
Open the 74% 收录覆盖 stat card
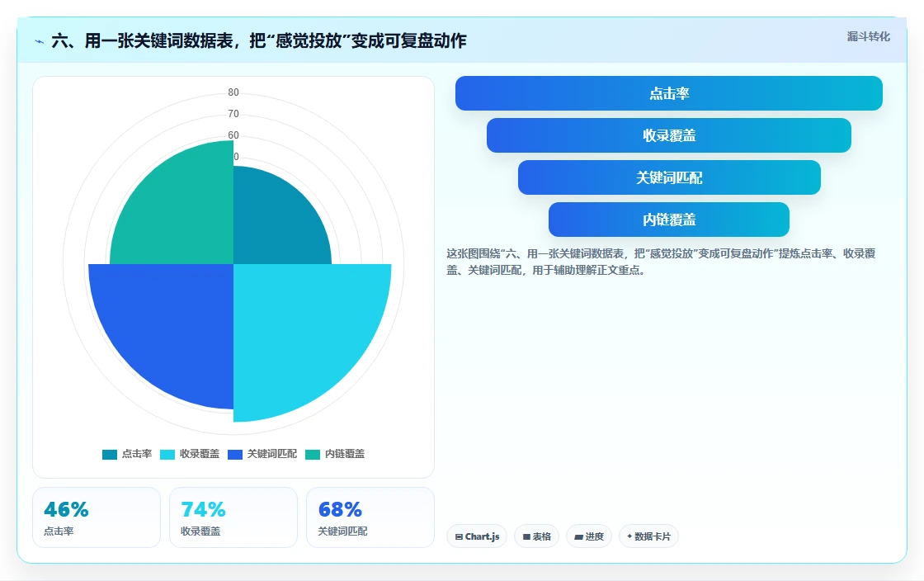(233, 517)
